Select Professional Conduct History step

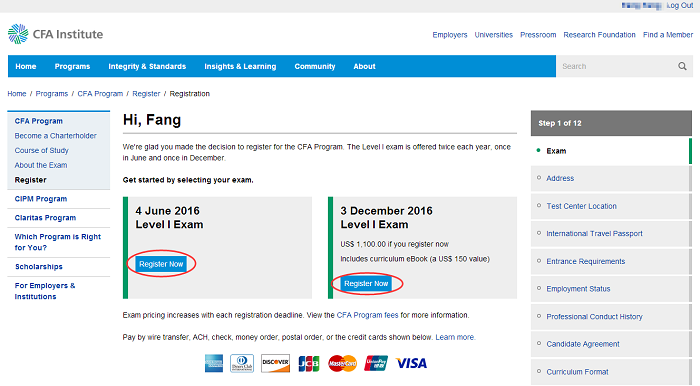pos(611,316)
